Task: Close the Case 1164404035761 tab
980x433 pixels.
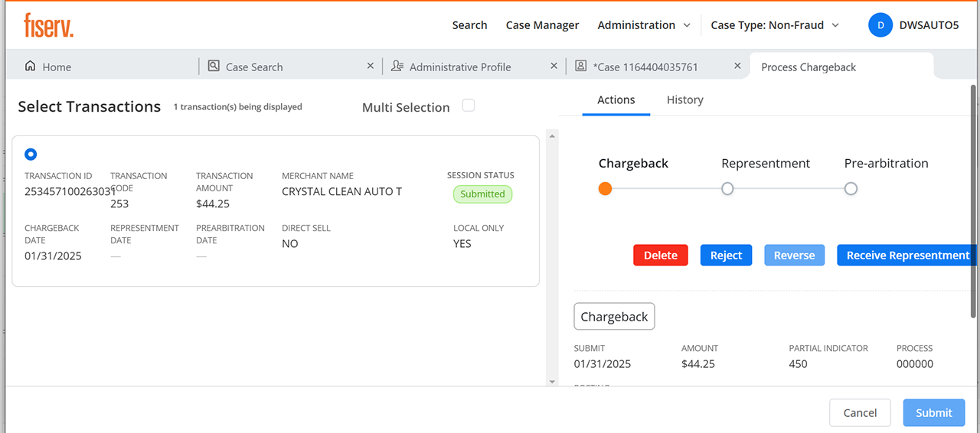Action: pos(738,66)
